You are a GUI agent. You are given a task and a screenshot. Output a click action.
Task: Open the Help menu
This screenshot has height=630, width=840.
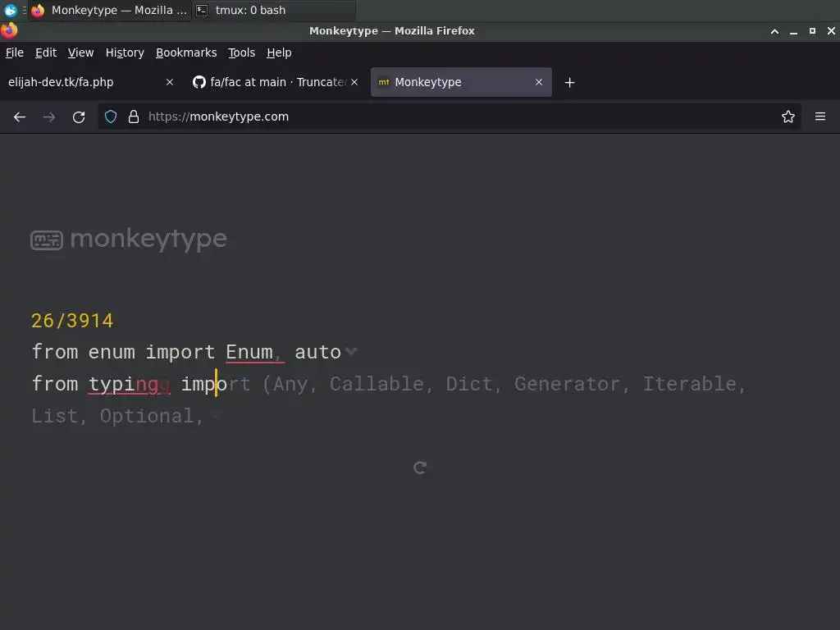pos(279,52)
